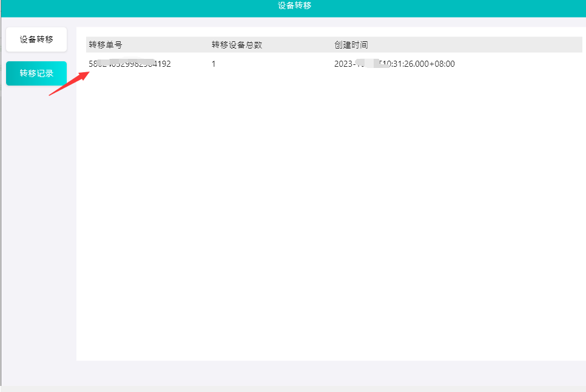Click the transfer order number indicated by arrow

pos(130,64)
